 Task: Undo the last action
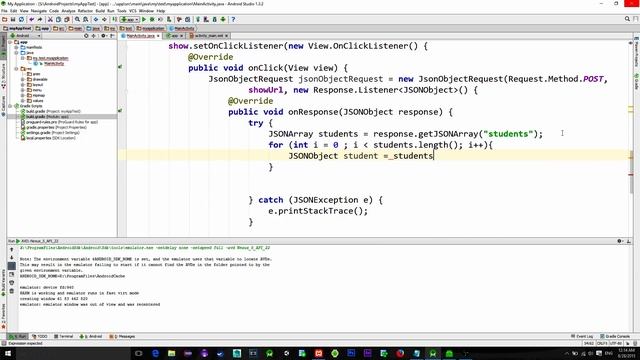pos(31,19)
